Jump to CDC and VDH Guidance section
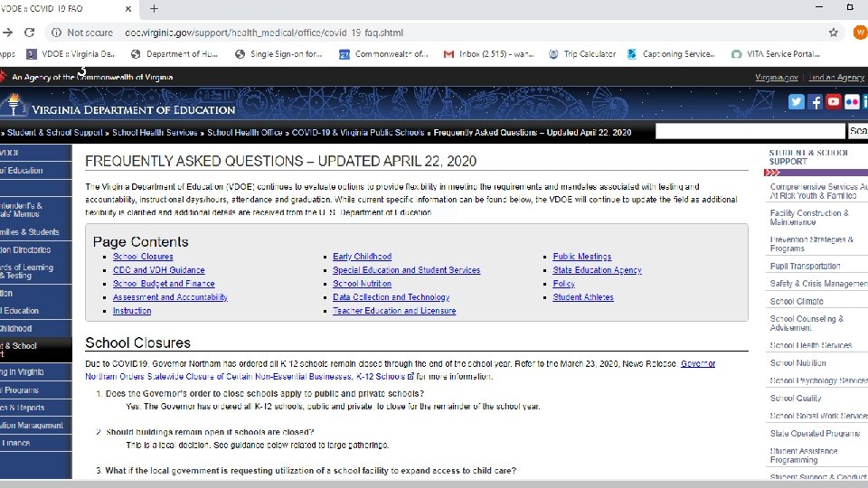This screenshot has height=488, width=868. [159, 270]
